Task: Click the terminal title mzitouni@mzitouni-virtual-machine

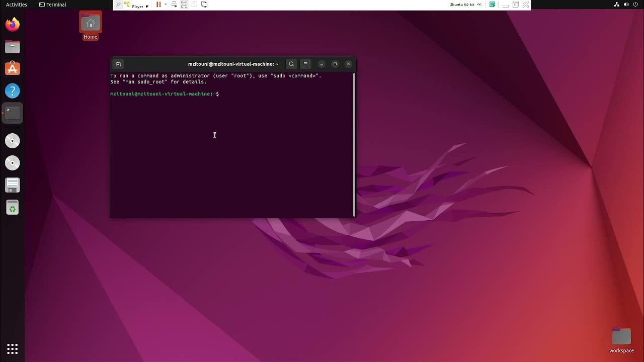Action: 233,64
